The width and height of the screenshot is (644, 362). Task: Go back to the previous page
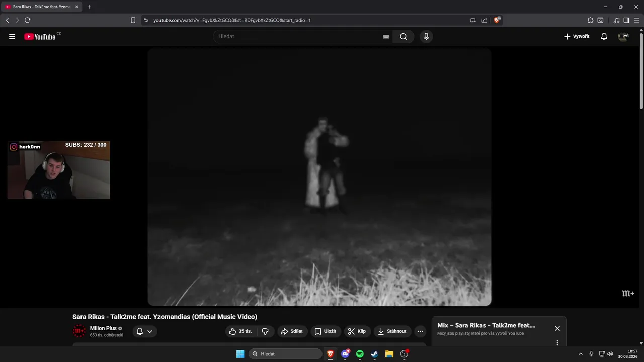pos(7,20)
